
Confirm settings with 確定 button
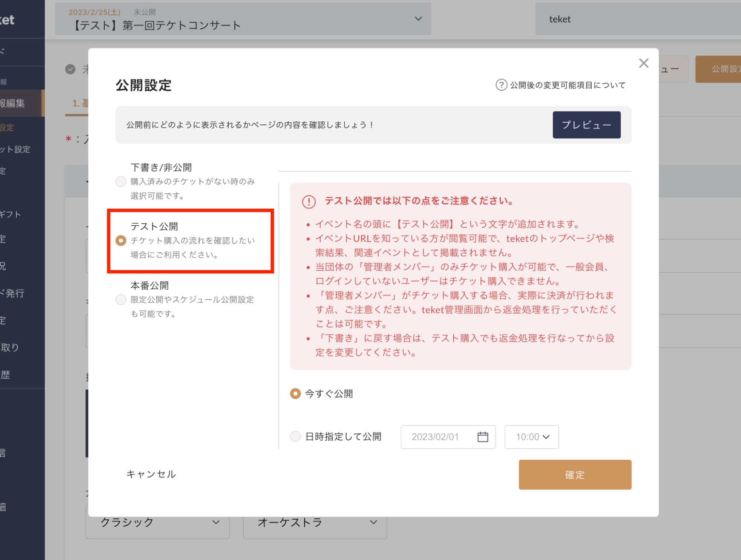[575, 474]
